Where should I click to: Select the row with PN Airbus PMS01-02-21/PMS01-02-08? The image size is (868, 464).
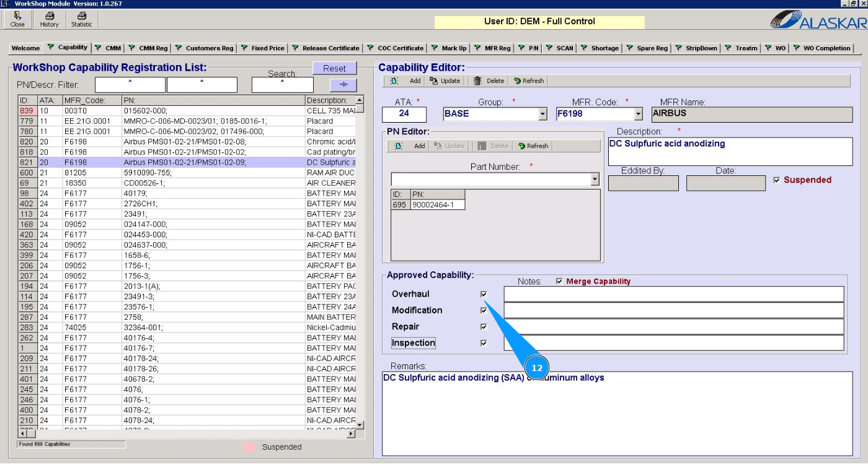(x=187, y=142)
